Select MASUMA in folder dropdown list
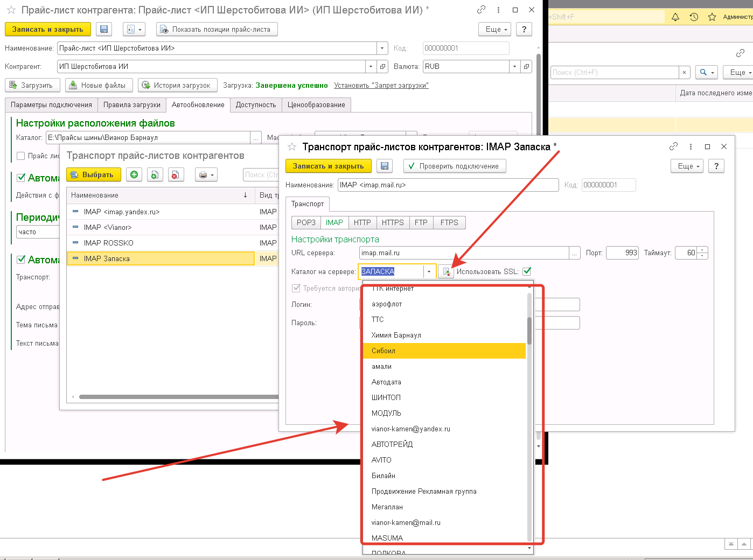The image size is (753, 560). [x=444, y=538]
